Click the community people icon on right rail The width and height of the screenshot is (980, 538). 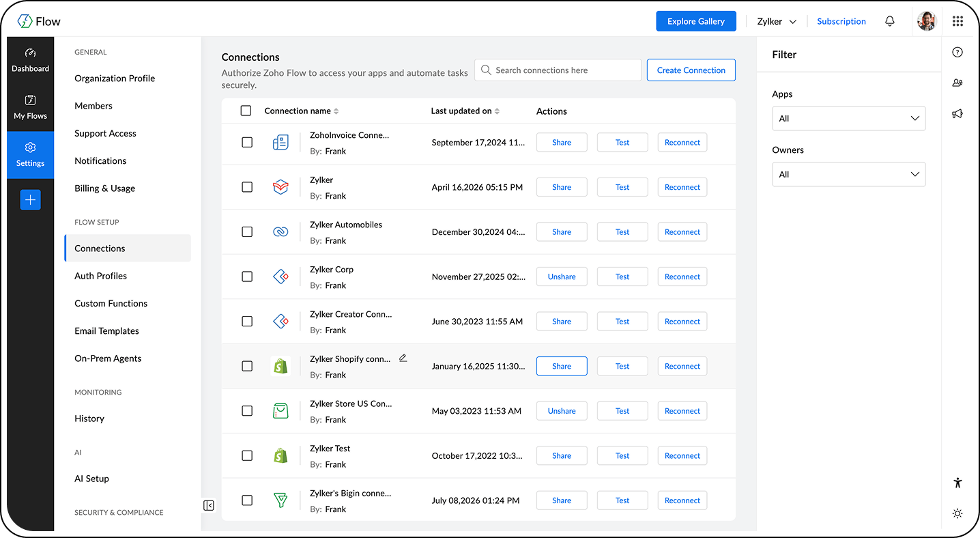click(957, 83)
